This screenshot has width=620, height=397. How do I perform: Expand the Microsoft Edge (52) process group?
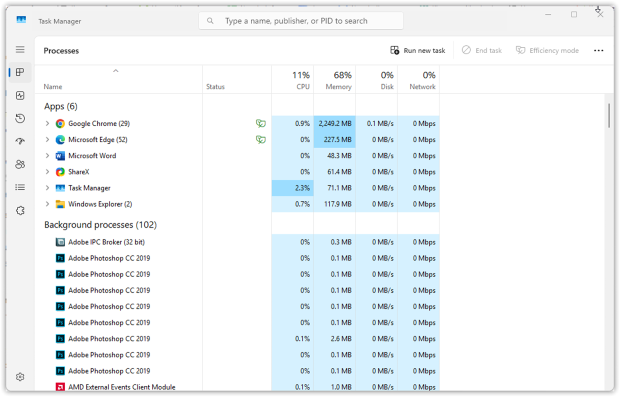[47, 140]
